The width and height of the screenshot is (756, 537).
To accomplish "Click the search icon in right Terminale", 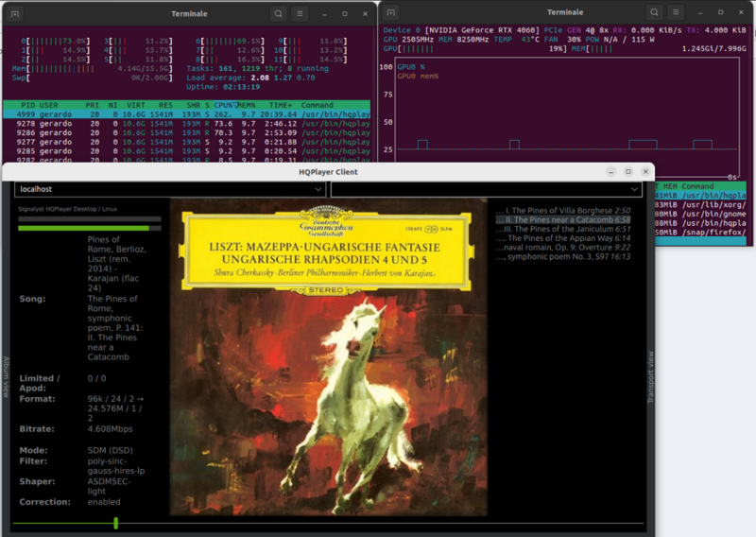I will 653,12.
